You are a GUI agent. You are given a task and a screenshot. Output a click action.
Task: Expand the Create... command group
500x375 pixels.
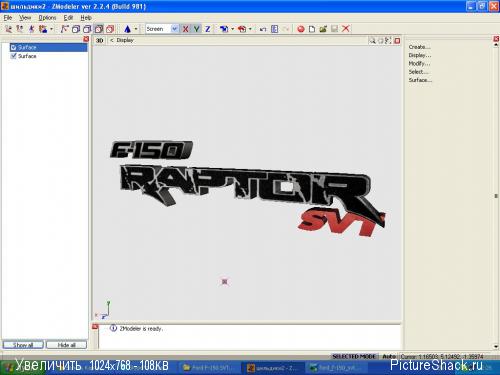[419, 47]
